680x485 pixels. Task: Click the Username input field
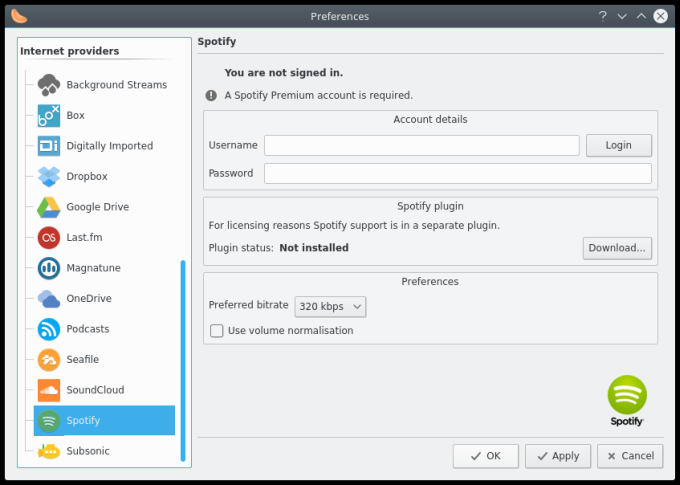point(421,145)
